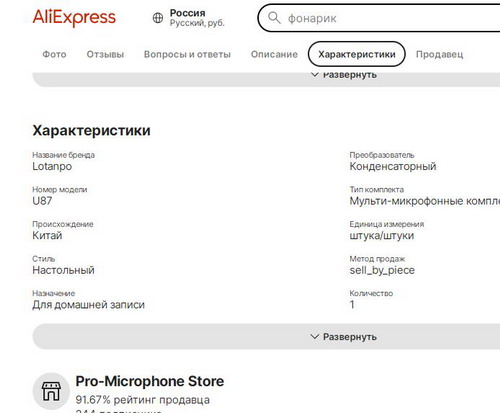Expand the upper Развернуть section
Screen dimensions: 500x413
click(266, 79)
